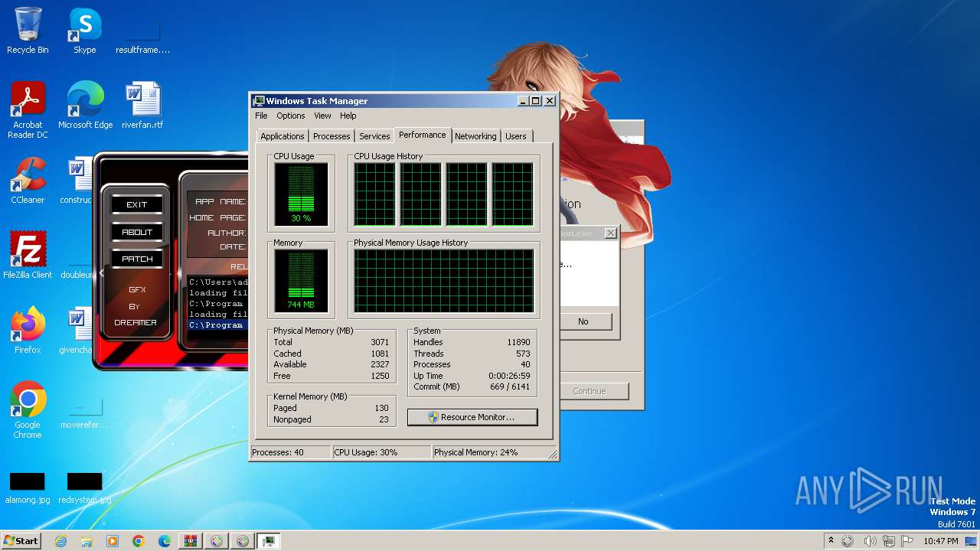This screenshot has height=551, width=980.
Task: Launch FileZilla Client desktop icon
Action: pos(28,255)
